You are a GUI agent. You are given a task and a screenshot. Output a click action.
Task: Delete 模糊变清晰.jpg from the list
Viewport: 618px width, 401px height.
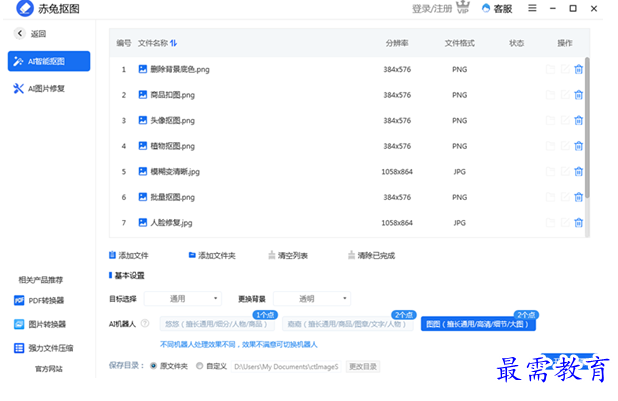tap(578, 172)
